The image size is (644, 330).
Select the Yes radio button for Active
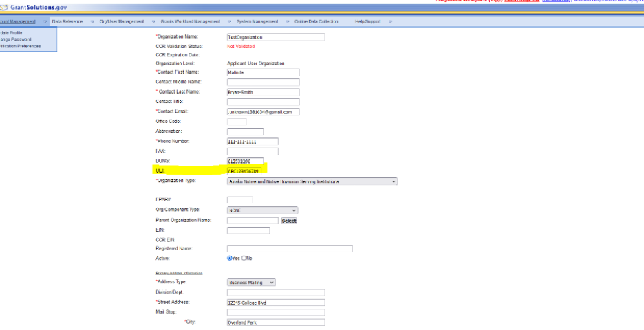230,258
